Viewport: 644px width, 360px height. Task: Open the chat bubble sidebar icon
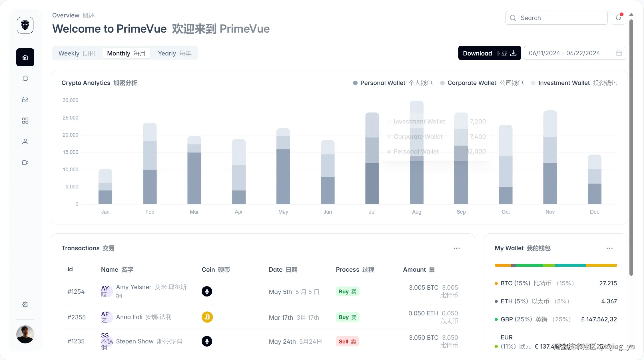click(x=25, y=79)
